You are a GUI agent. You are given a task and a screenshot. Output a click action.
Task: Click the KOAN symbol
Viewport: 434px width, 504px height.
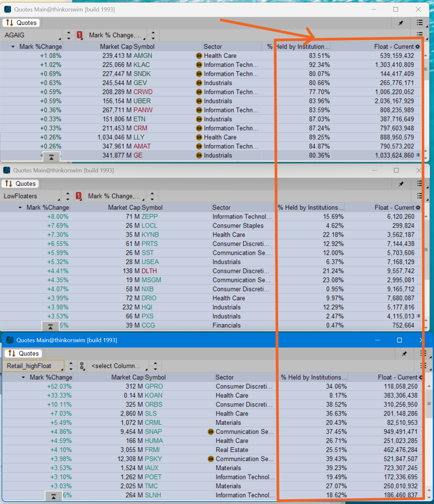pos(154,396)
